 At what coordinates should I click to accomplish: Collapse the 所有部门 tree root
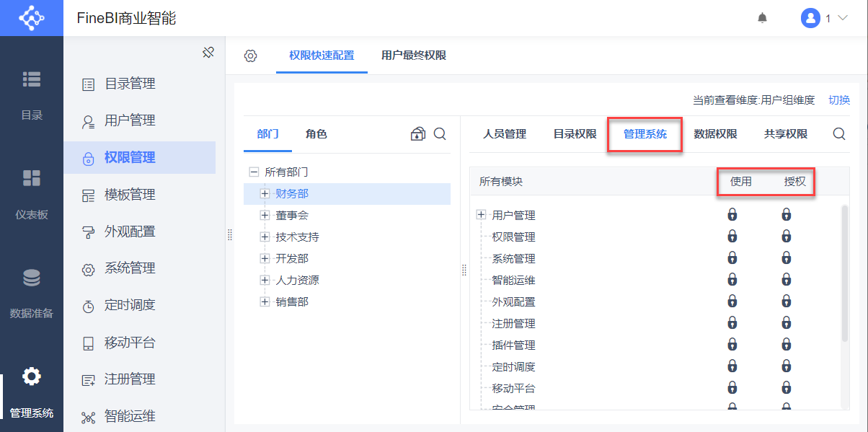pos(254,172)
